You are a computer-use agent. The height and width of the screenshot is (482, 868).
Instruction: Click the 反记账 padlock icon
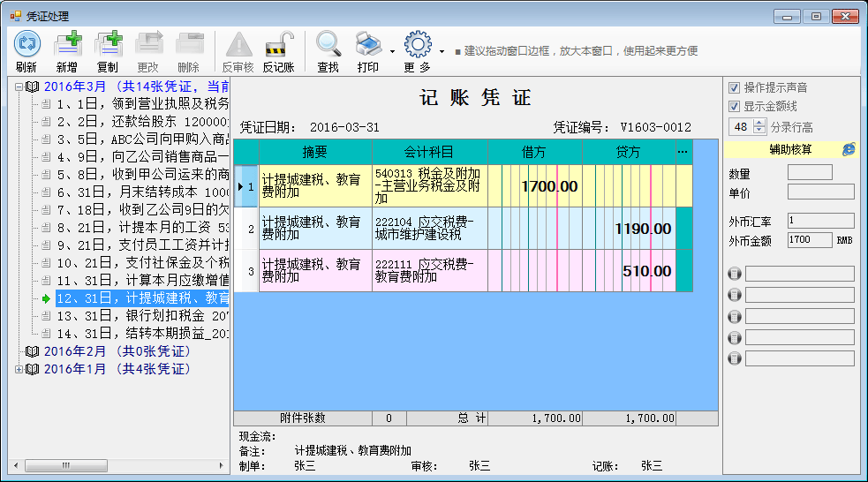pyautogui.click(x=279, y=44)
